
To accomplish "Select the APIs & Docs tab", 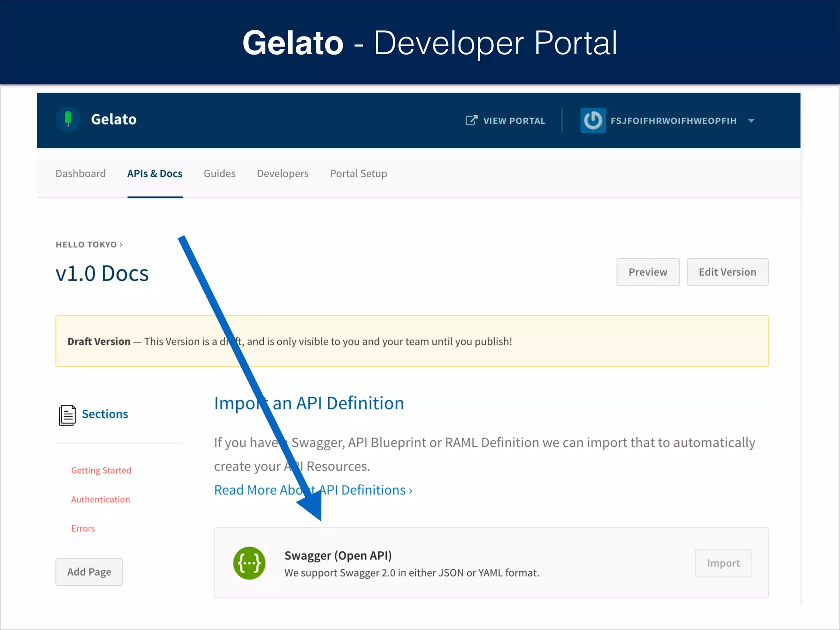I will 155,173.
